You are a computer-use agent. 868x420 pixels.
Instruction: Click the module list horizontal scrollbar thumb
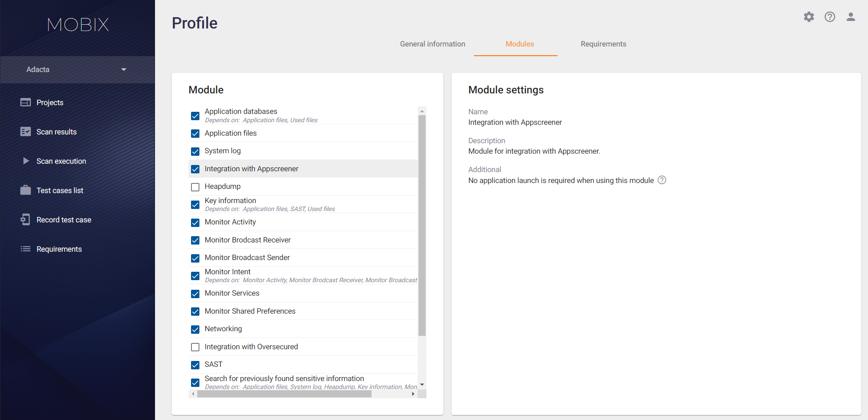[284, 394]
